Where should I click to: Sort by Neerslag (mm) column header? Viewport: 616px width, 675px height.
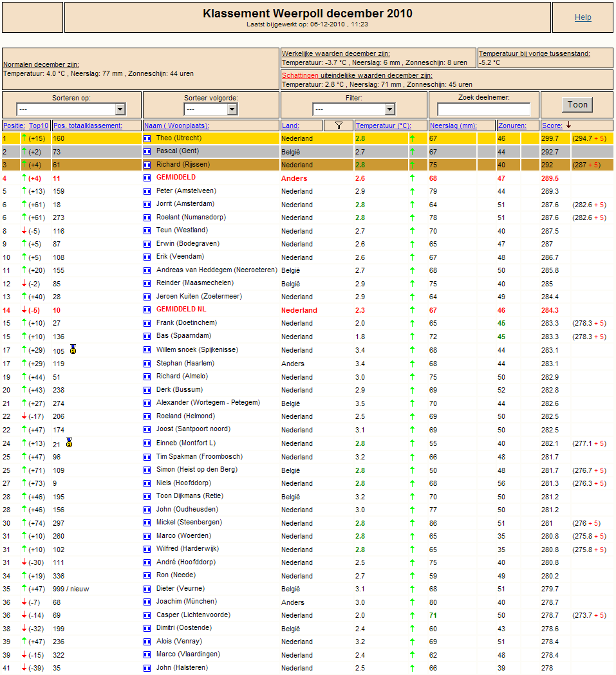coord(453,125)
